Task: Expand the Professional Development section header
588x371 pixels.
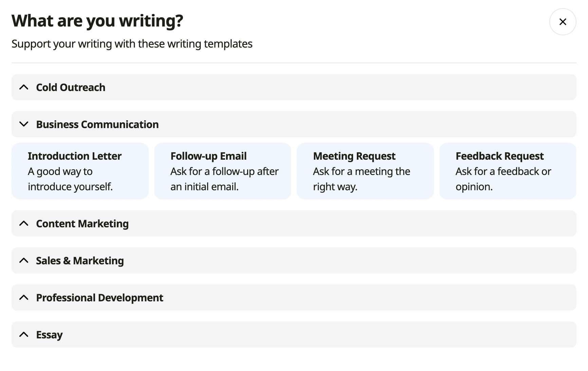Action: pyautogui.click(x=294, y=298)
